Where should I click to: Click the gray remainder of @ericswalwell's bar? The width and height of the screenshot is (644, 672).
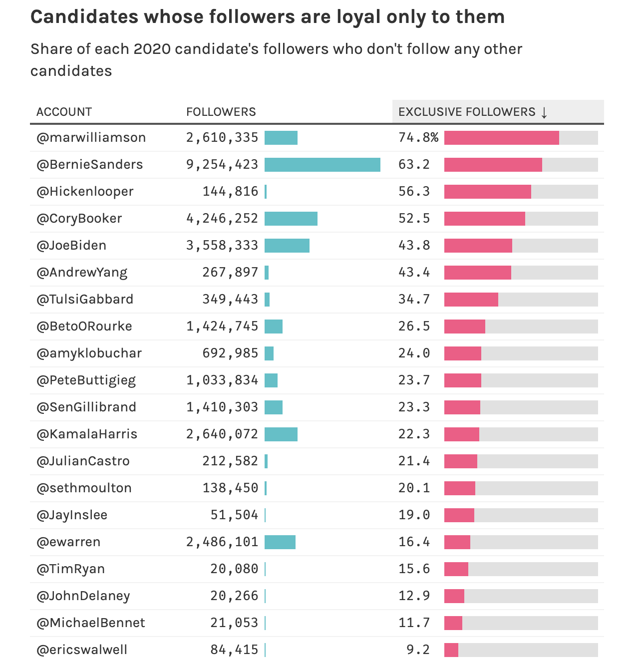[x=528, y=650]
